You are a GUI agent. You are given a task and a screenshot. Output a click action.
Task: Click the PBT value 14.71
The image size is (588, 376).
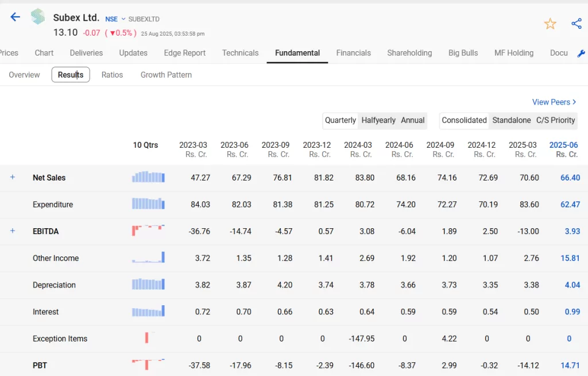(x=570, y=366)
